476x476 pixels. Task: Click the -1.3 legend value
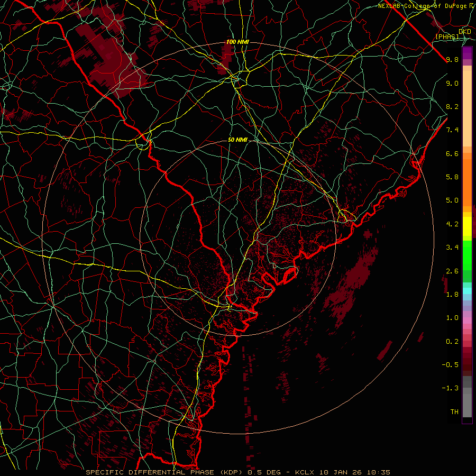tap(450, 388)
